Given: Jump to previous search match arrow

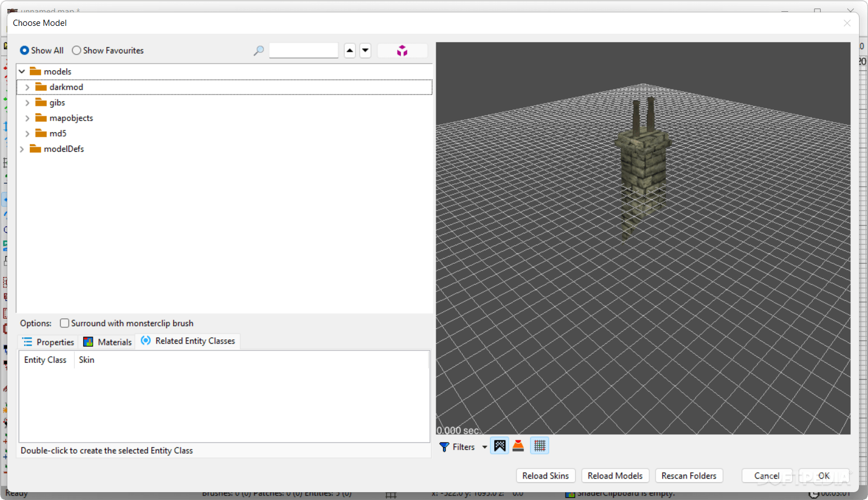Looking at the screenshot, I should [350, 51].
